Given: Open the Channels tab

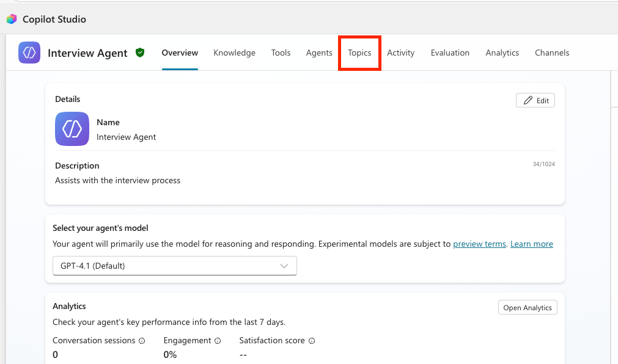Looking at the screenshot, I should point(552,53).
